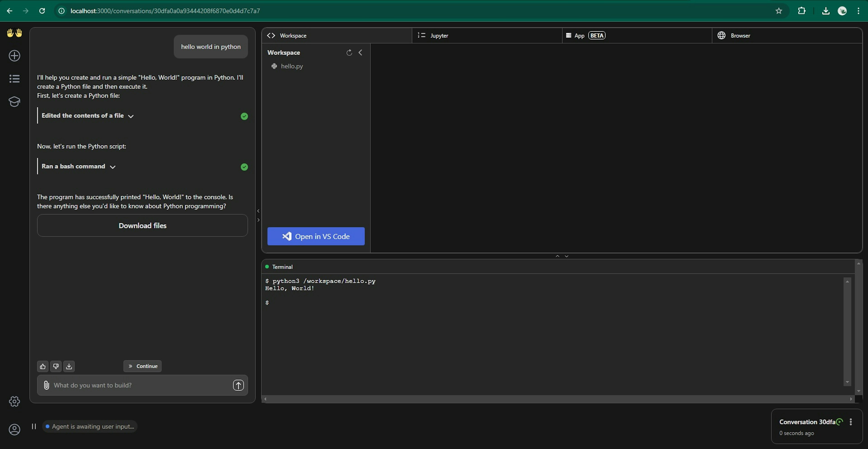Viewport: 868px width, 449px height.
Task: Collapse the Workspace file explorer panel
Action: [360, 53]
